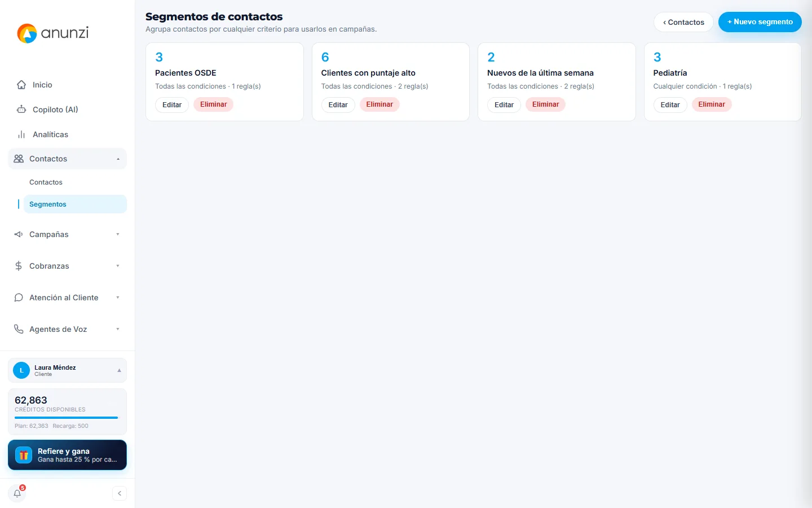Click the Atención al Cliente chat icon
Screen dimensions: 812x508
[19, 297]
